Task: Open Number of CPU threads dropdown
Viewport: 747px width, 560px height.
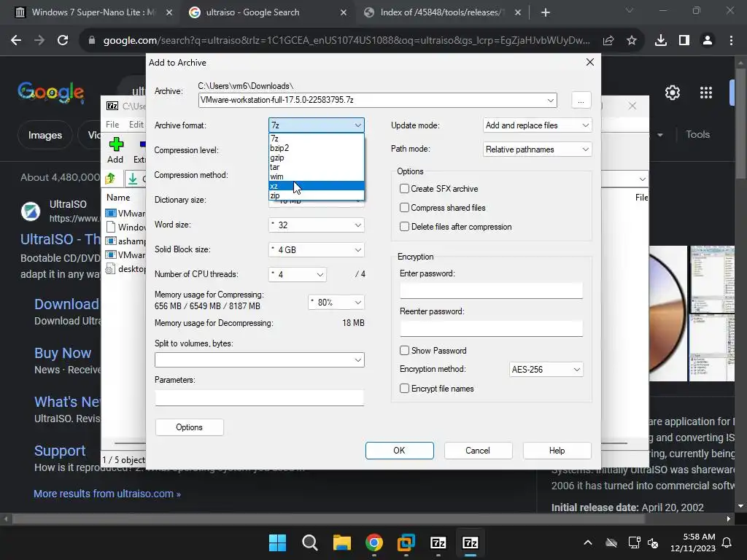Action: tap(298, 274)
